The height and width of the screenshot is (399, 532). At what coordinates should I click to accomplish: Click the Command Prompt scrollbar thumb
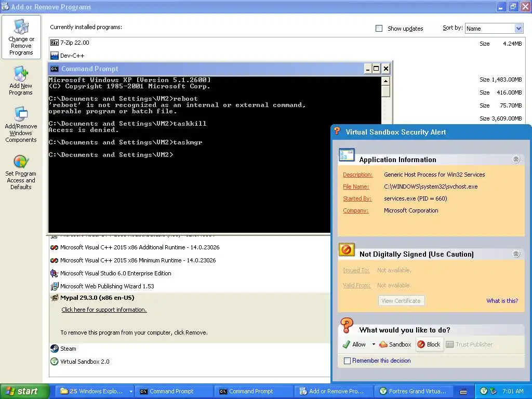click(385, 91)
